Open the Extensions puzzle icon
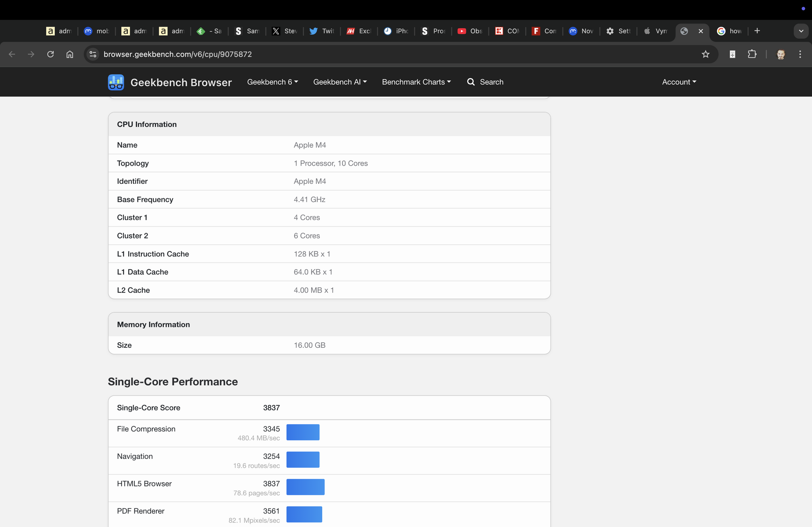 tap(752, 54)
